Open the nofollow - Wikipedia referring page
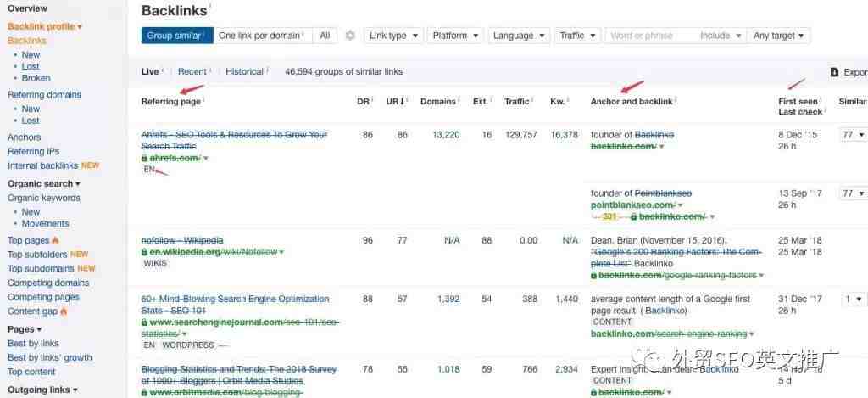 tap(182, 240)
